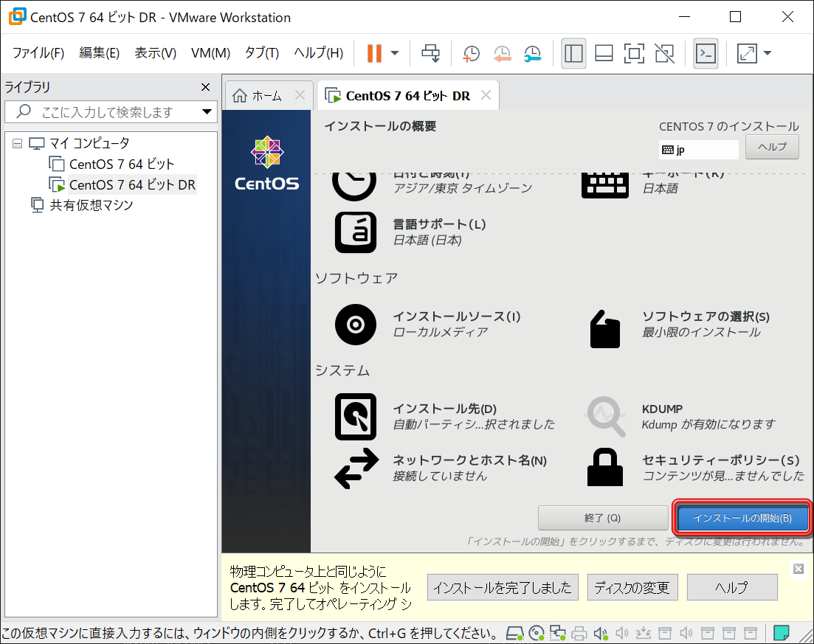The image size is (814, 644).
Task: Click the ヘルプ button in yellow notification bar
Action: [732, 587]
